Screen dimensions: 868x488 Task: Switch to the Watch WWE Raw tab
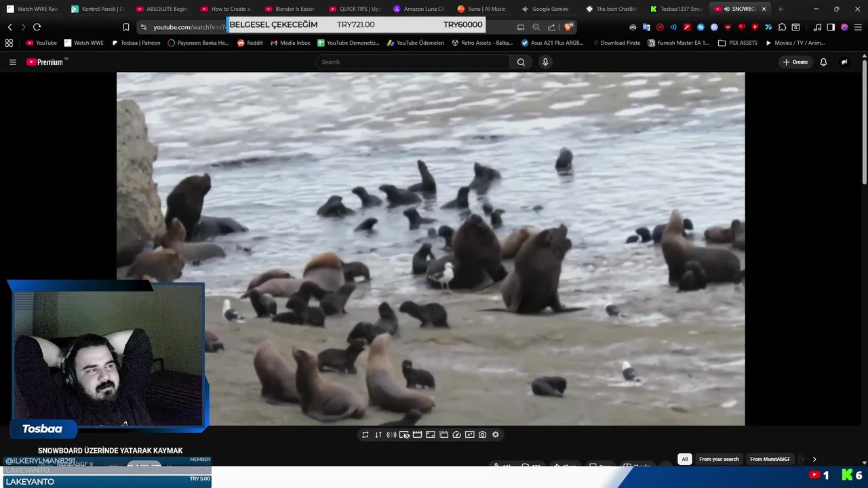pos(32,9)
